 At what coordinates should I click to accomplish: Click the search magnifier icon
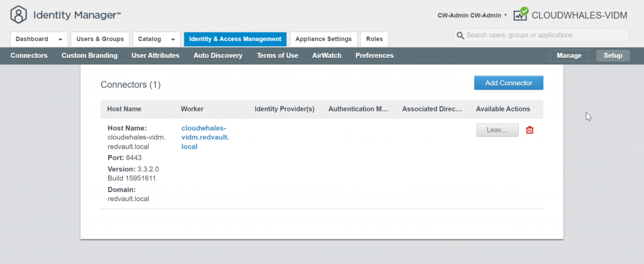(x=460, y=35)
